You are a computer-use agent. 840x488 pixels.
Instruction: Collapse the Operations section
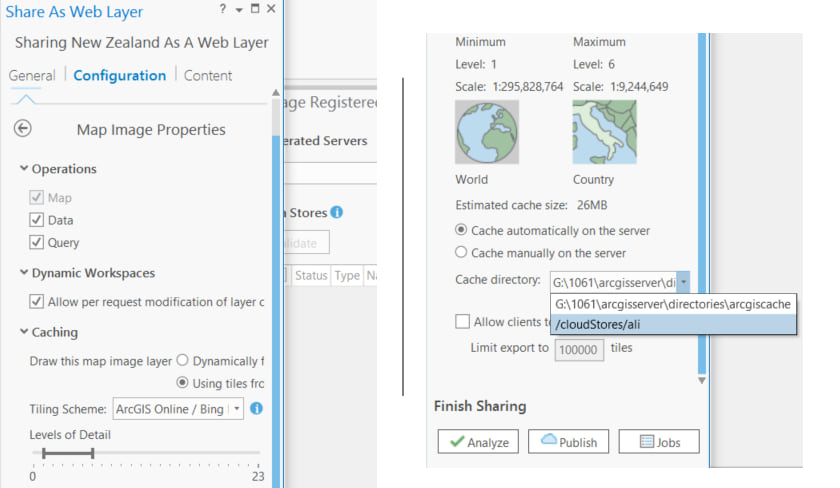pos(24,168)
